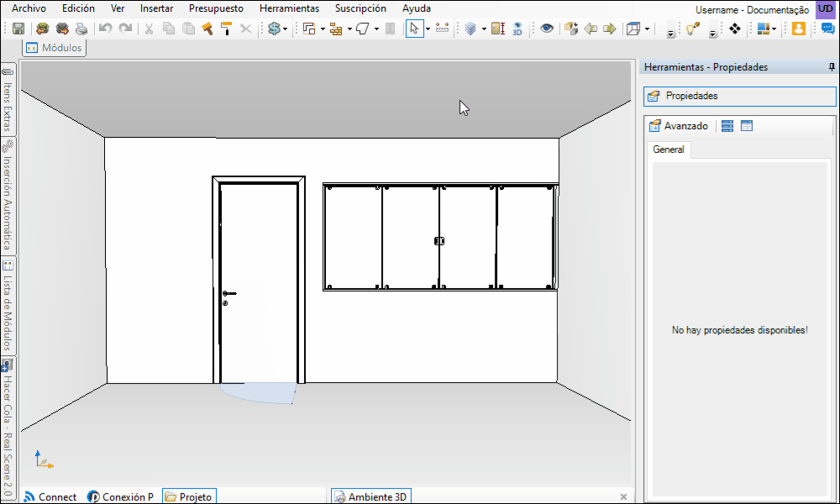Pin the Herramientas - Propiedades panel
The image size is (840, 504).
point(830,67)
